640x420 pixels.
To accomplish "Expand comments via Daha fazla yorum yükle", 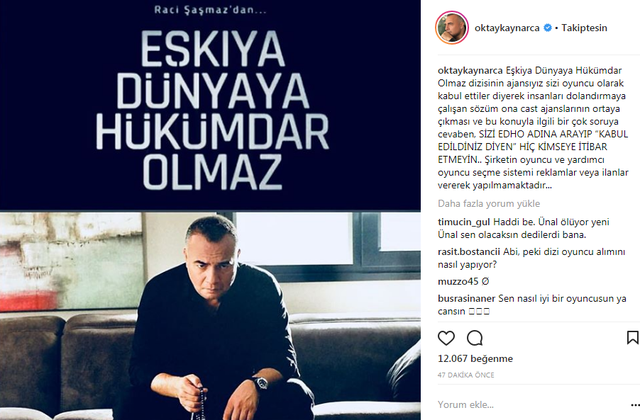I will coord(489,203).
